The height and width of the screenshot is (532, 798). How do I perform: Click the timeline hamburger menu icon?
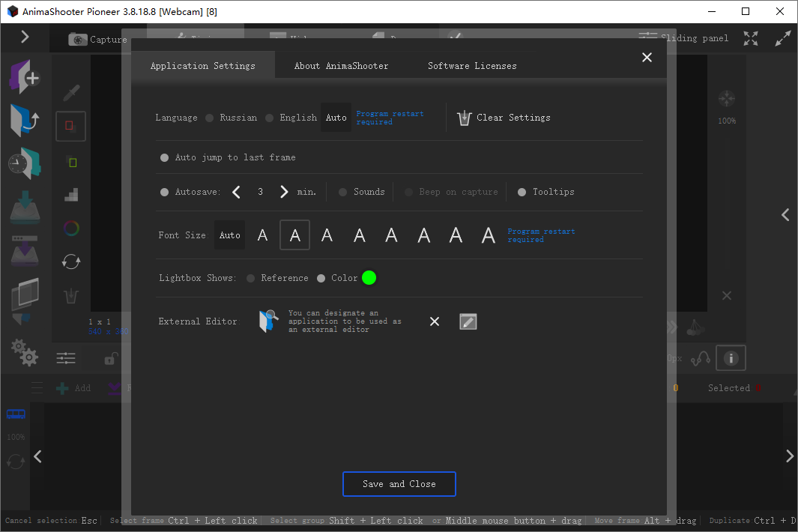[x=37, y=388]
